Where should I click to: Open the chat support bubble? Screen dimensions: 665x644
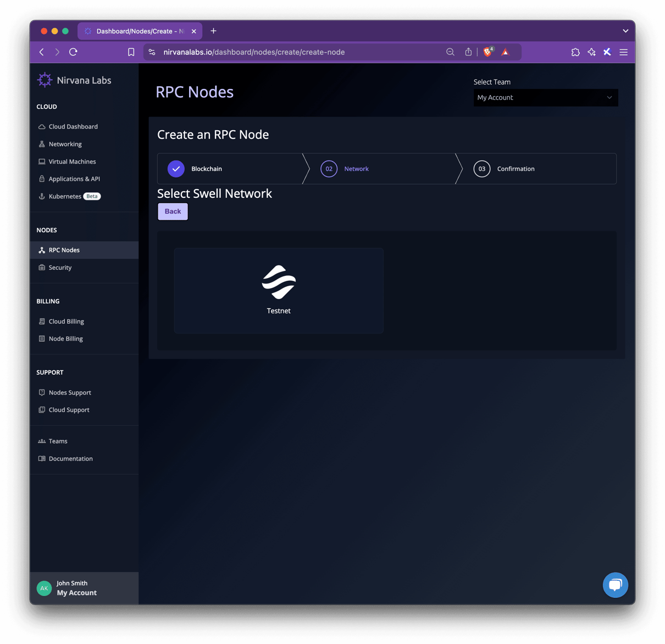616,585
